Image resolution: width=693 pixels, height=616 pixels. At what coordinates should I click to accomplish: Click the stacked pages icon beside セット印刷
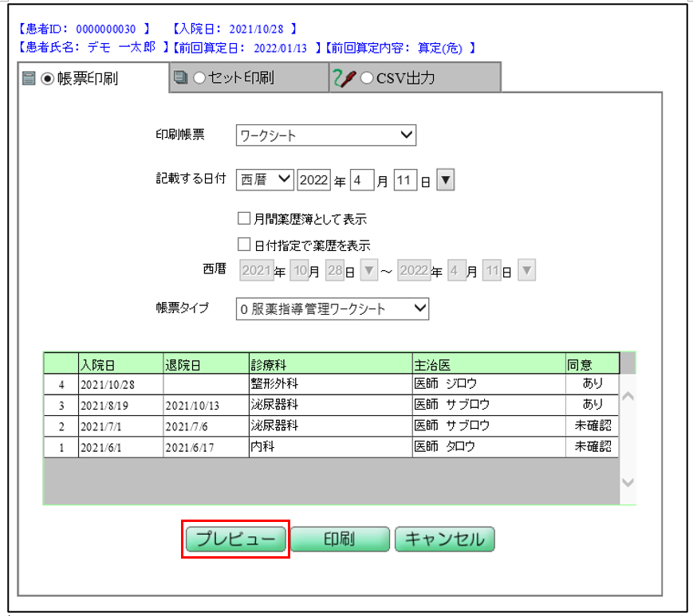click(x=180, y=78)
